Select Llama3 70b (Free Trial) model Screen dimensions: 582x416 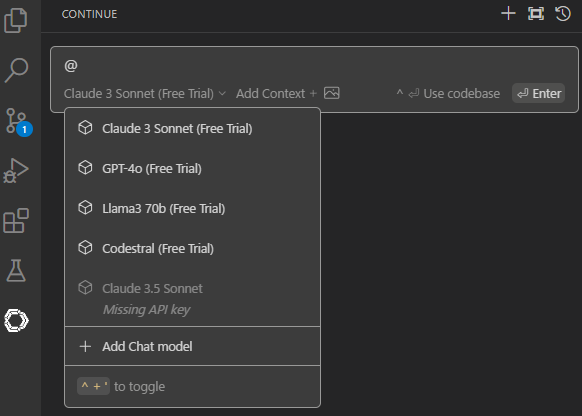(192, 209)
